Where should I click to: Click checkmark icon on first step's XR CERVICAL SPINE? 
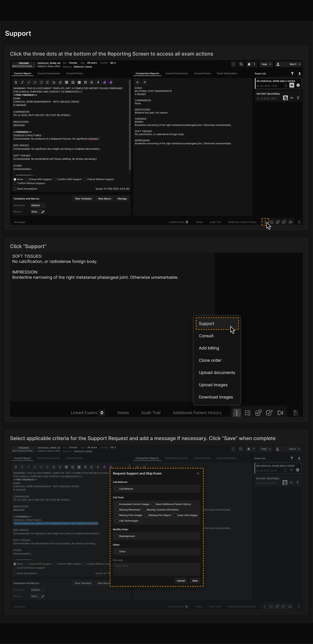click(x=298, y=85)
